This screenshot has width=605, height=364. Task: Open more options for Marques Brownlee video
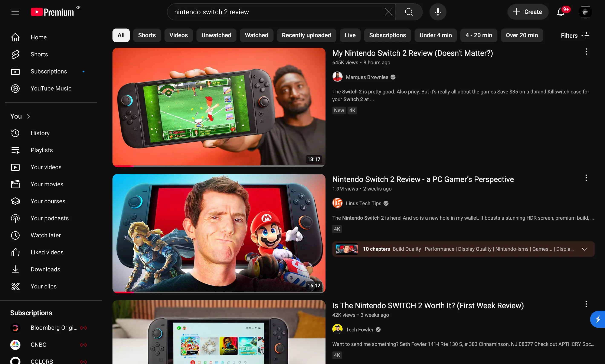586,52
